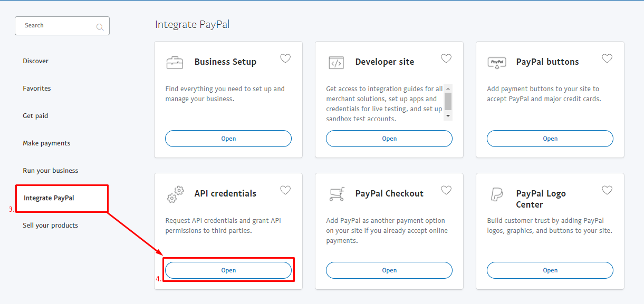
Task: Click the PayPal Checkout shopping cart icon
Action: tap(337, 193)
